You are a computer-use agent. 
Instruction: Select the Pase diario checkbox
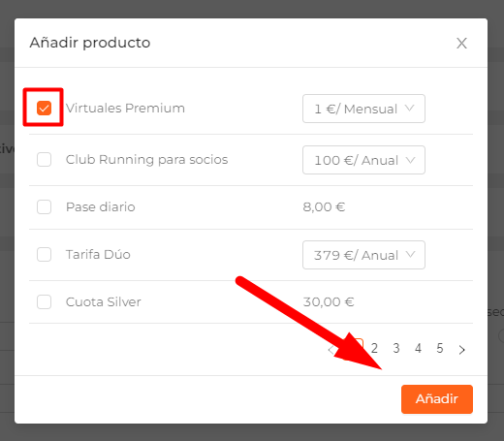[x=44, y=206]
